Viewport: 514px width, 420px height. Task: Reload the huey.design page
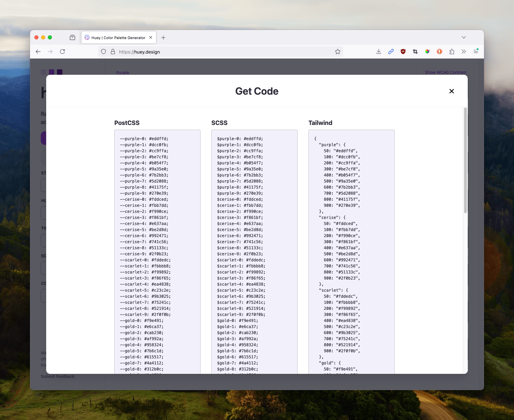click(x=63, y=52)
